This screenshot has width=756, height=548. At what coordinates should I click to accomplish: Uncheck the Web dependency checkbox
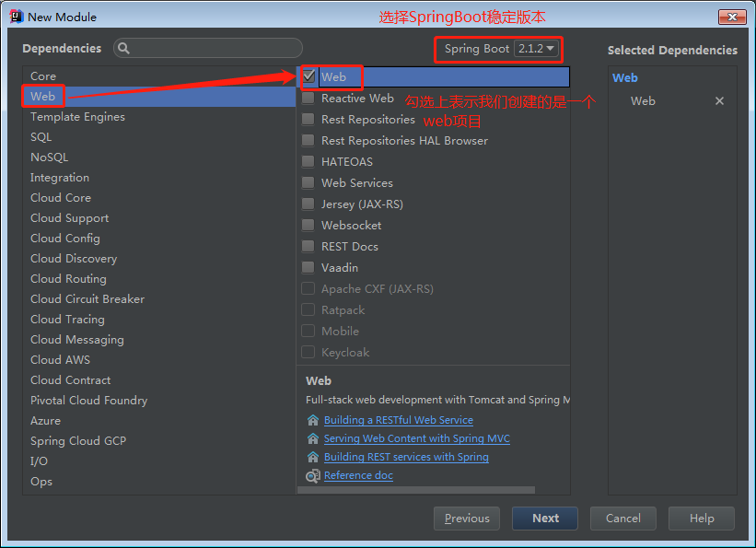[308, 76]
